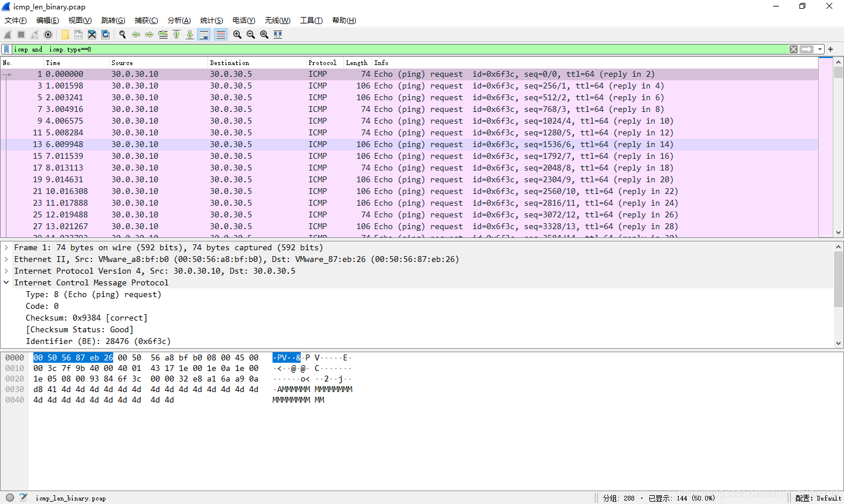Apply the display filter arrow

point(807,49)
